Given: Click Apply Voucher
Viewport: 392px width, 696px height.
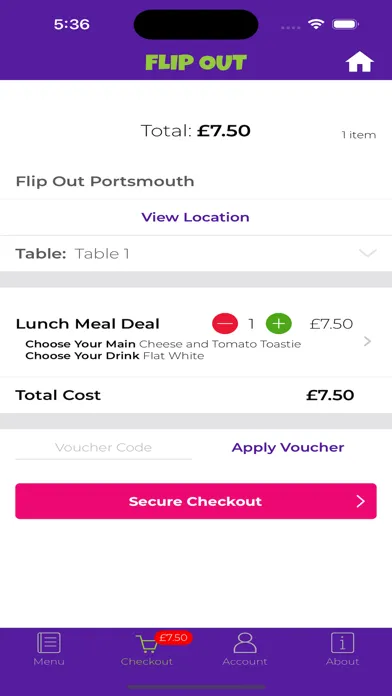Looking at the screenshot, I should pos(288,447).
